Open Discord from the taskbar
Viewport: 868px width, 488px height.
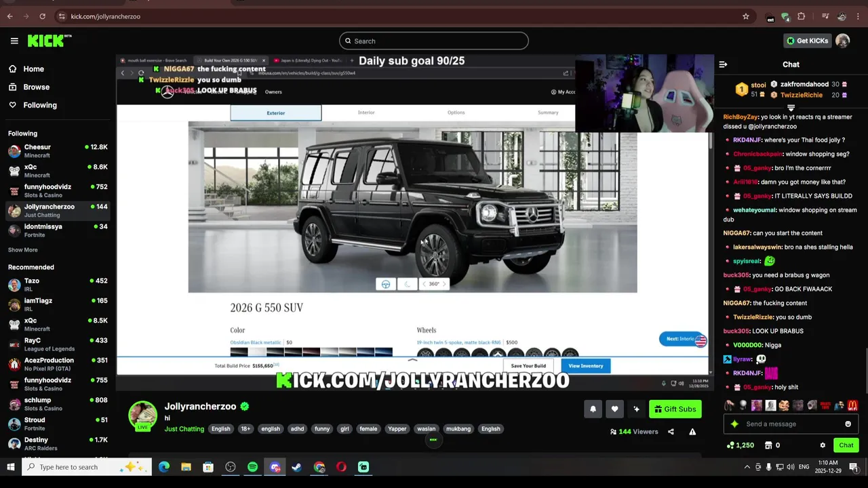click(x=275, y=467)
